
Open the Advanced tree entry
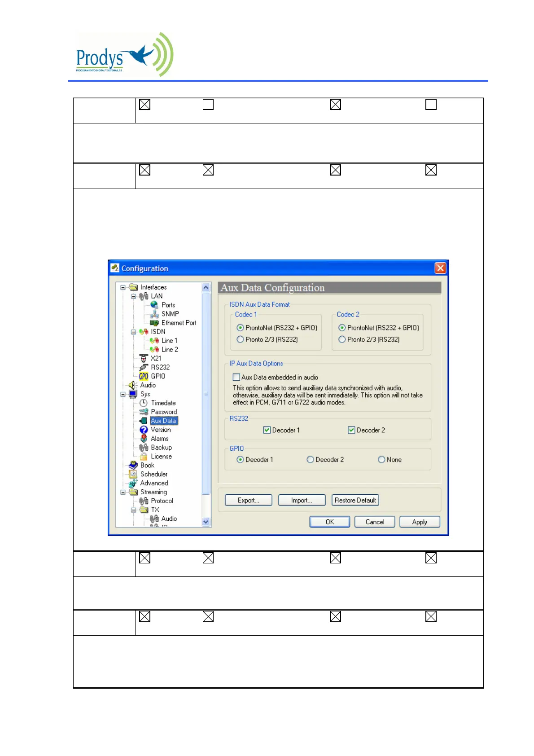154,483
